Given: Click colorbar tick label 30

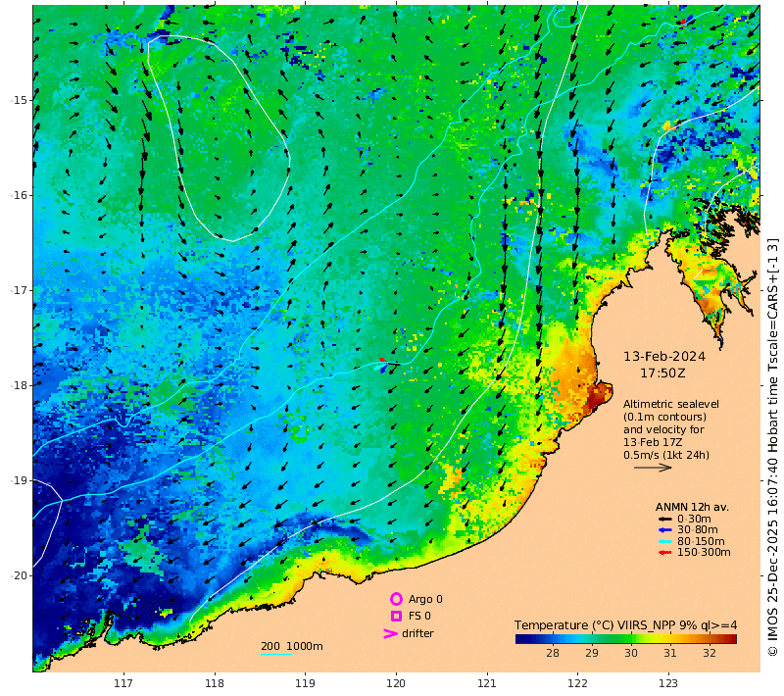Looking at the screenshot, I should coord(631,653).
